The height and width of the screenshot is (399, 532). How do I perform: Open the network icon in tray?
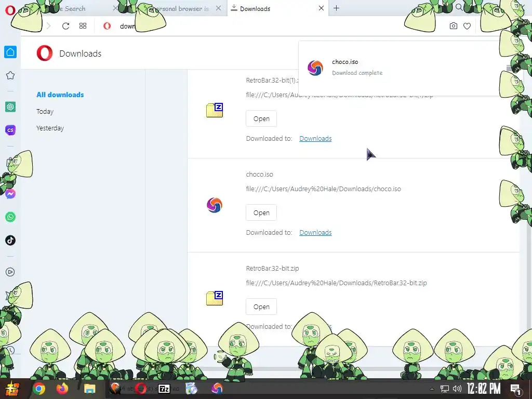point(445,389)
